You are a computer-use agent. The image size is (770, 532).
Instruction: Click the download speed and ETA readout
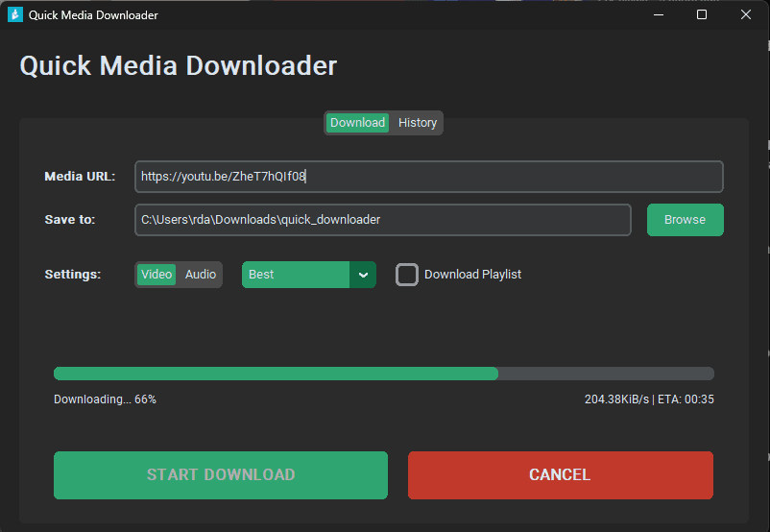tap(649, 399)
